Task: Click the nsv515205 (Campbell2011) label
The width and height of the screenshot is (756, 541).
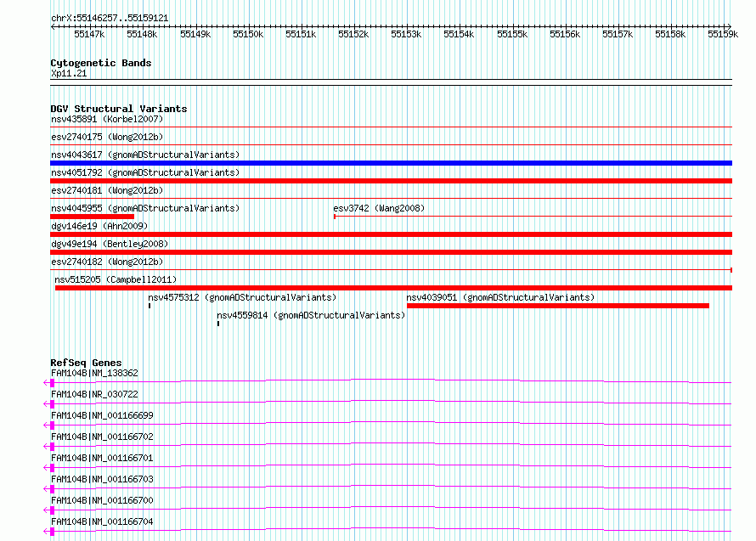Action: [116, 279]
